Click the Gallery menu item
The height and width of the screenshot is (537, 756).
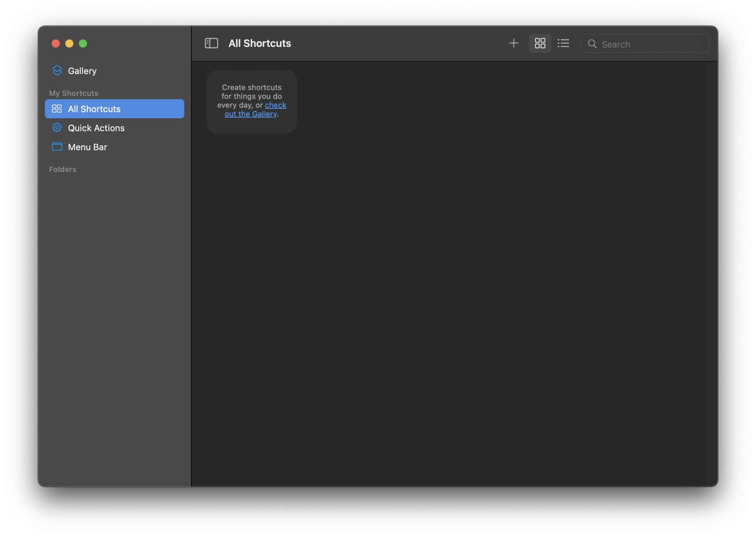[x=82, y=71]
